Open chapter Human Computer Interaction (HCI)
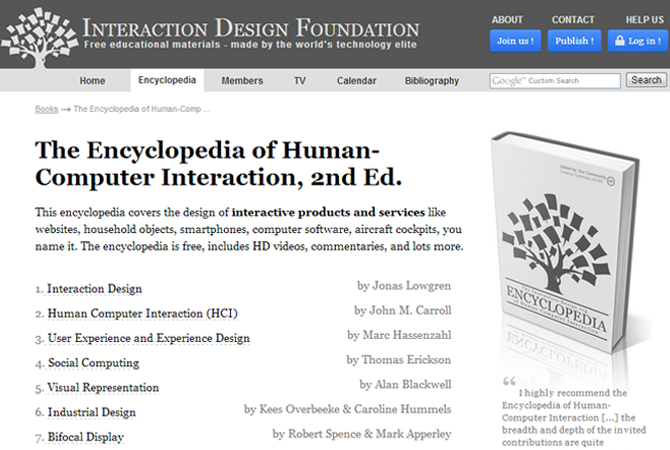Viewport: 670px width, 450px height. tap(142, 314)
